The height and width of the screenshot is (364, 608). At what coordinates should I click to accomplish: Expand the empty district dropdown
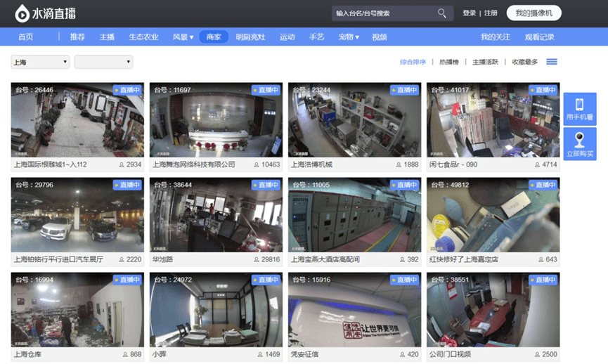pyautogui.click(x=103, y=62)
